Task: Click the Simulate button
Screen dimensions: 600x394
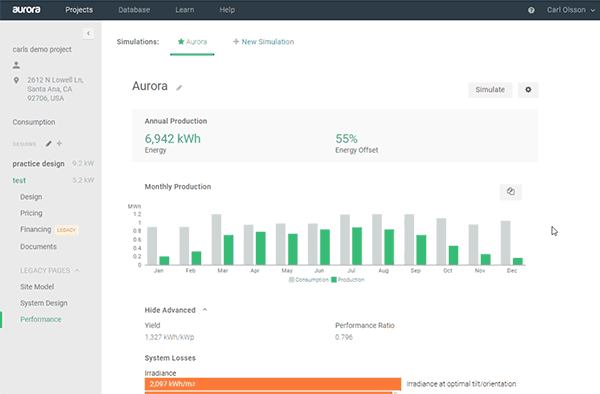Action: [490, 90]
